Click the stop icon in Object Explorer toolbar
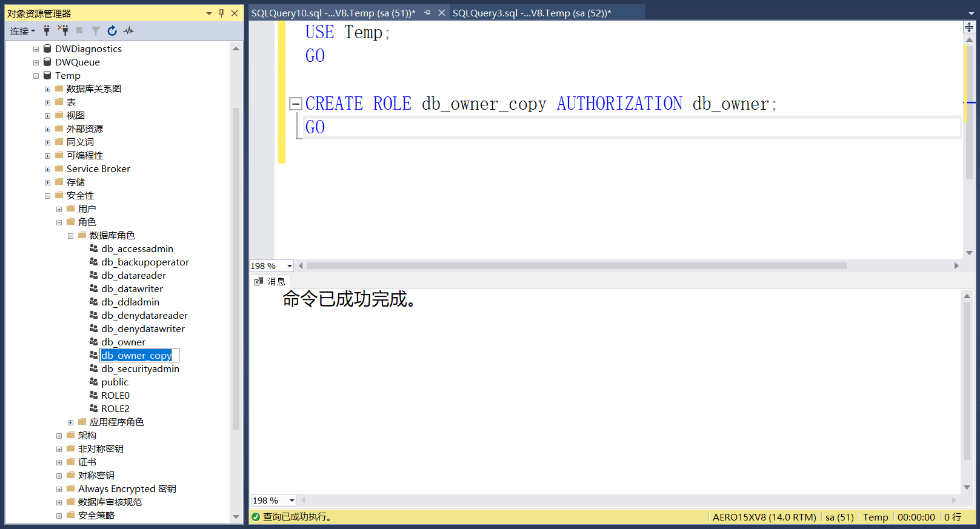Viewport: 980px width, 529px height. [x=79, y=30]
